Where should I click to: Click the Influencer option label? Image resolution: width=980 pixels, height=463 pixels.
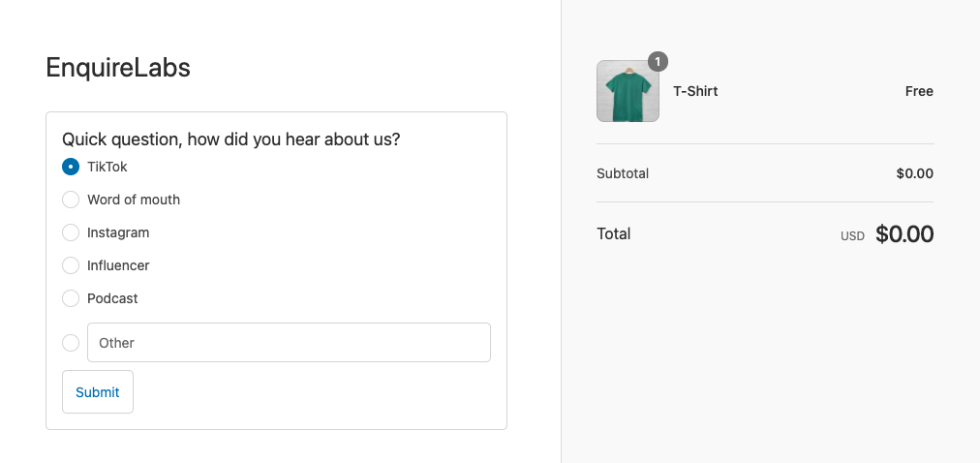coord(118,265)
